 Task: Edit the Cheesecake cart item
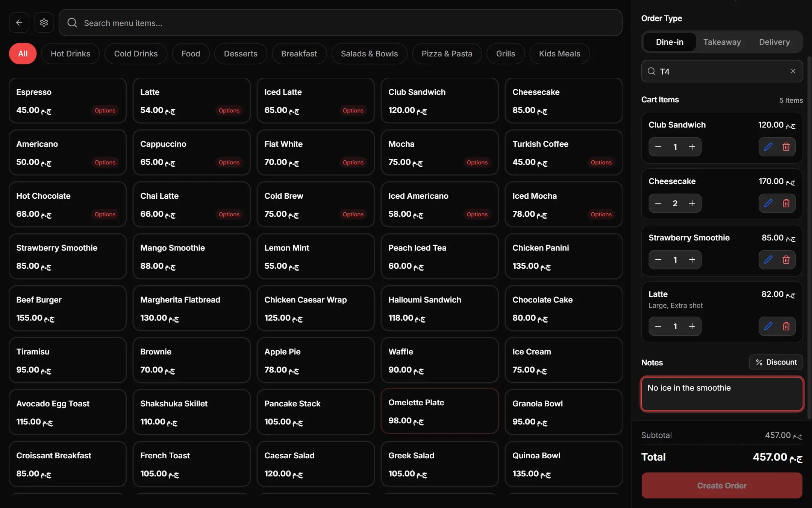pyautogui.click(x=768, y=203)
